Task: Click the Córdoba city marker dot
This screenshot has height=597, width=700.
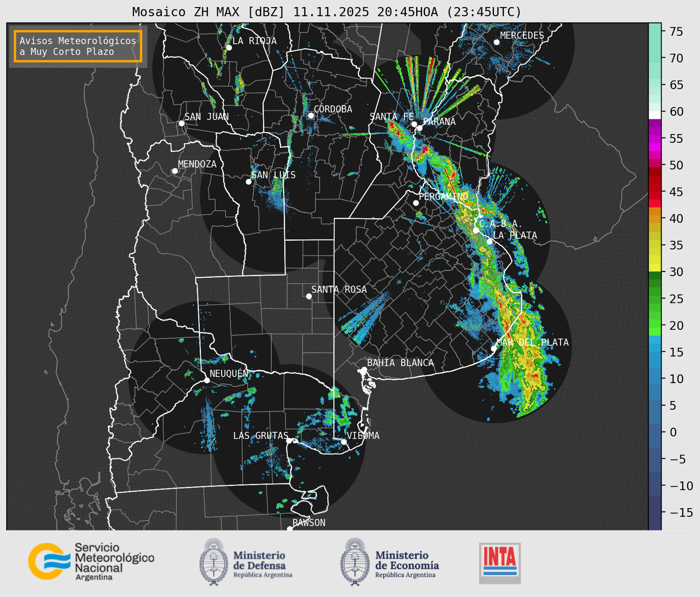Action: 311,115
